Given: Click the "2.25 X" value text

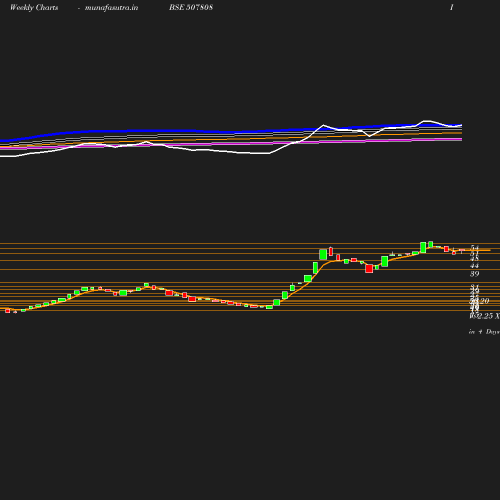Looking at the screenshot, I should coord(488,316).
